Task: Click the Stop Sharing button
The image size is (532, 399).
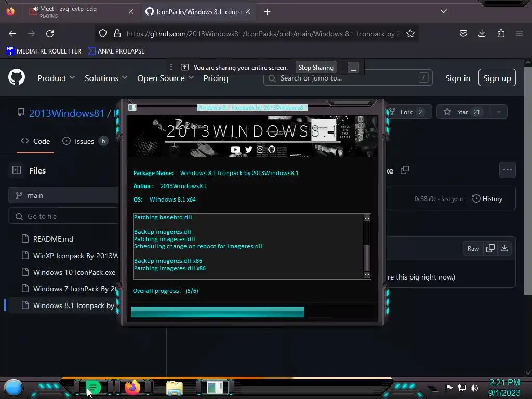Action: point(316,67)
